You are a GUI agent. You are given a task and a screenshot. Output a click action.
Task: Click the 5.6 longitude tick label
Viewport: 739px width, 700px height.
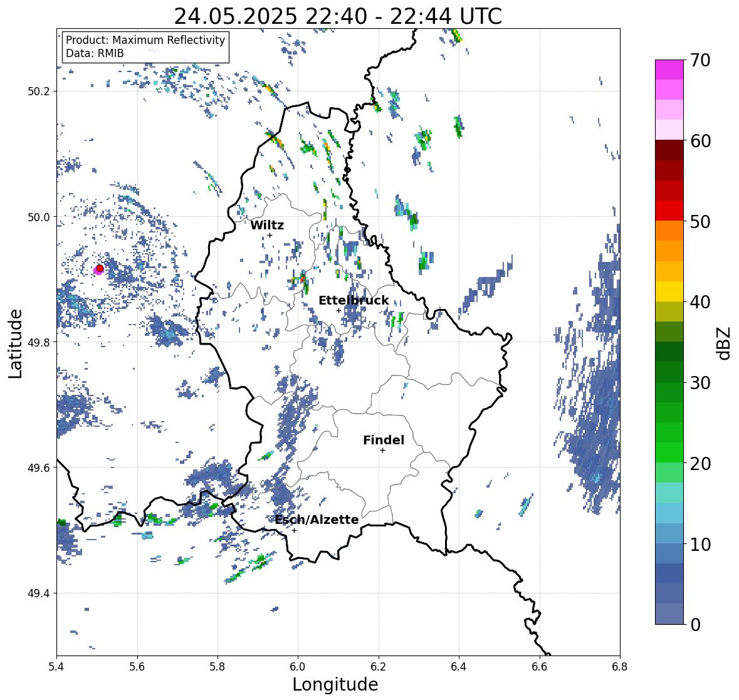pyautogui.click(x=137, y=667)
